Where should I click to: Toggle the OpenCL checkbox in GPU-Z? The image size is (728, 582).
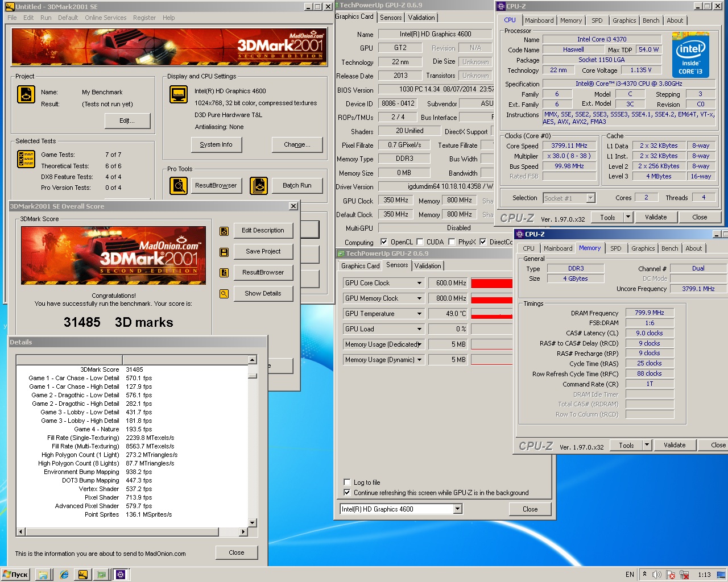click(384, 242)
